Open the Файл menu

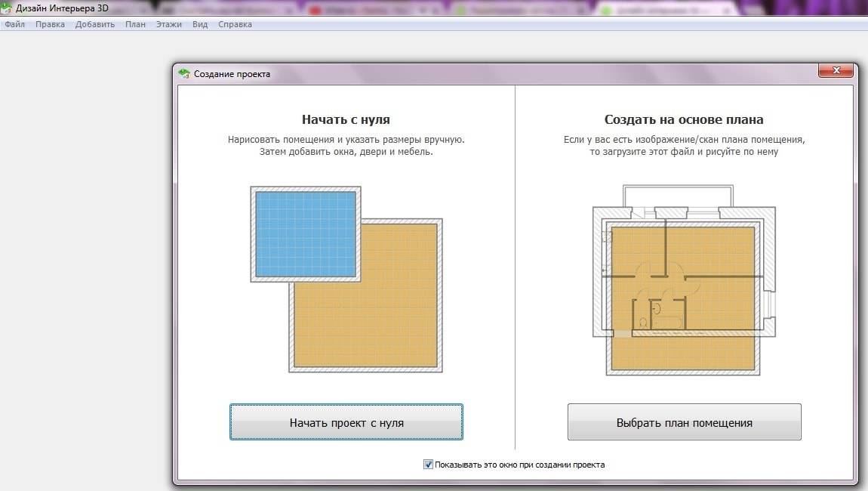(14, 24)
